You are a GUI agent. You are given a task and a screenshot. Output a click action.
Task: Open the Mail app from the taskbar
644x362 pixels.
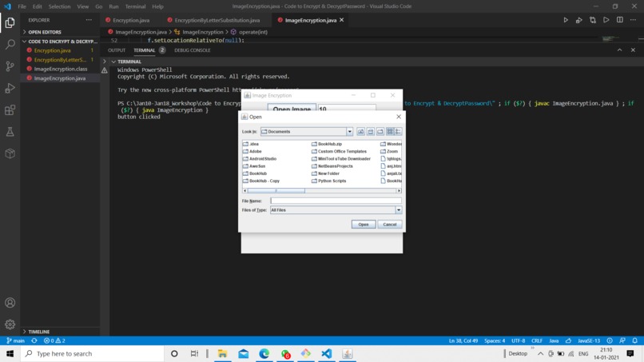point(243,353)
